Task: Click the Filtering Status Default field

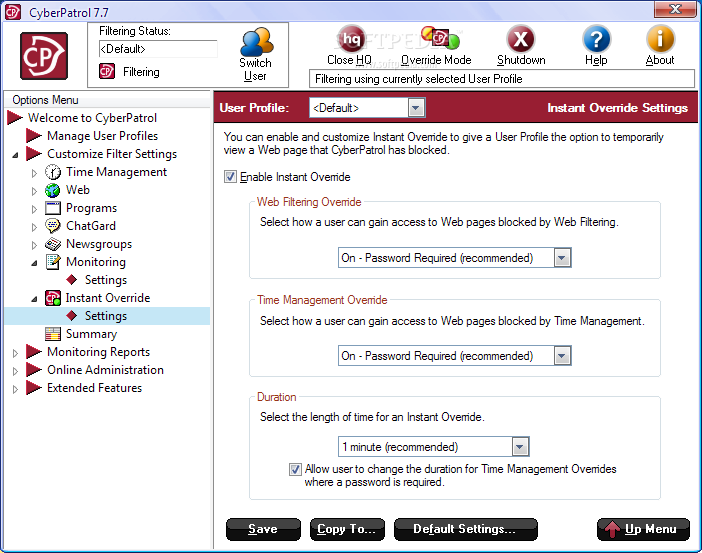Action: point(158,49)
